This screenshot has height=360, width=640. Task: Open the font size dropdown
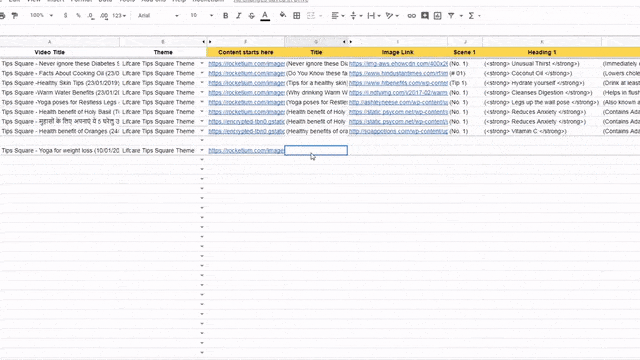pyautogui.click(x=202, y=16)
